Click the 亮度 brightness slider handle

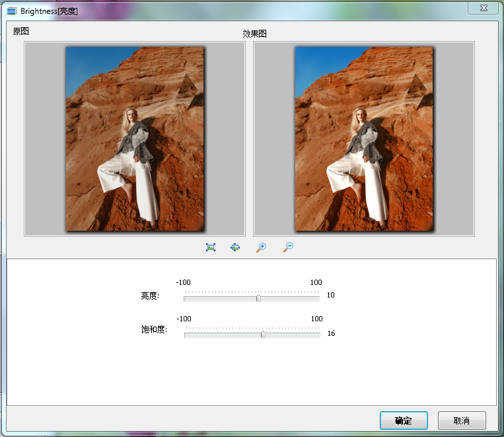tap(258, 298)
